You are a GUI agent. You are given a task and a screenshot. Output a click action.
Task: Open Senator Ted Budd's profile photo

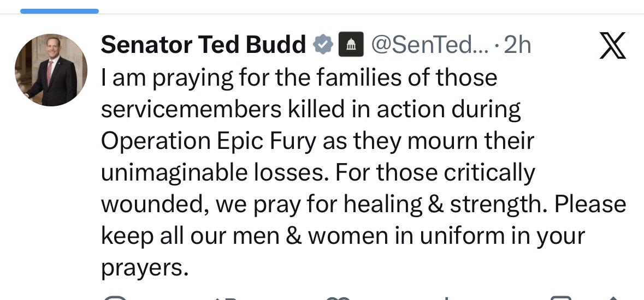tap(51, 70)
